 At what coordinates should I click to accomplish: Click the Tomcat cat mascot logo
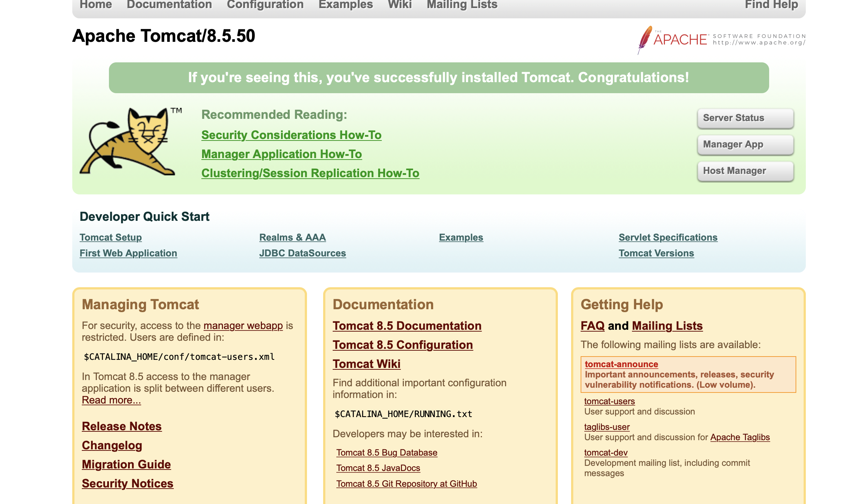click(131, 142)
